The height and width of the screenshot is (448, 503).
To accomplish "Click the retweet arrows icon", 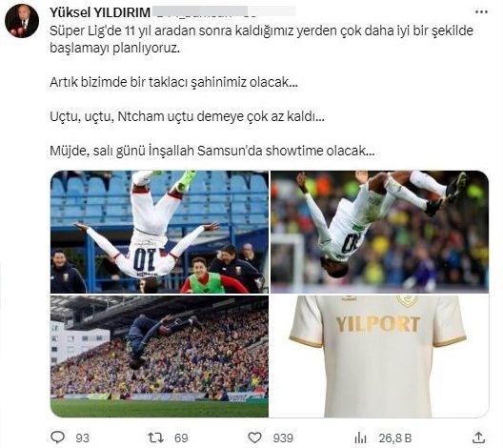I will click(155, 438).
